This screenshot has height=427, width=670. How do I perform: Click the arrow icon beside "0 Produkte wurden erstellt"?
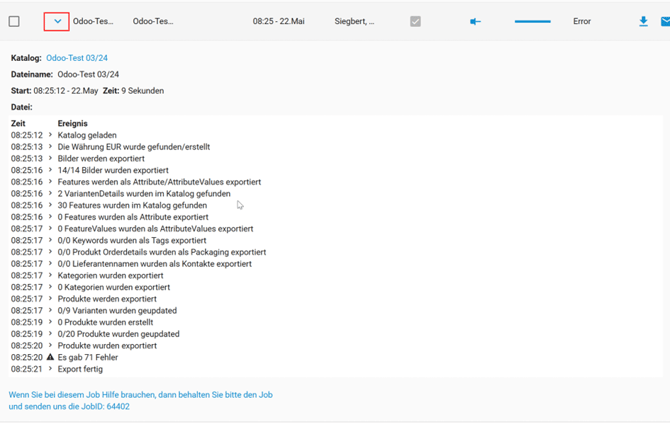pyautogui.click(x=51, y=322)
